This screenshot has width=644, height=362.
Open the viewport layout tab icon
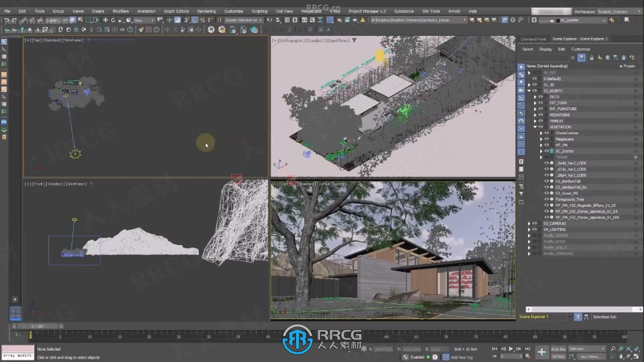click(15, 313)
